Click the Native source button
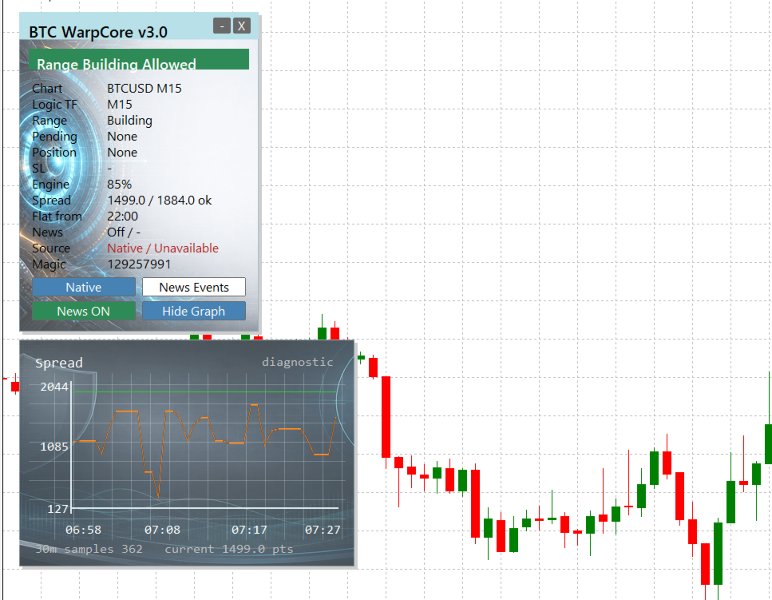 point(84,287)
